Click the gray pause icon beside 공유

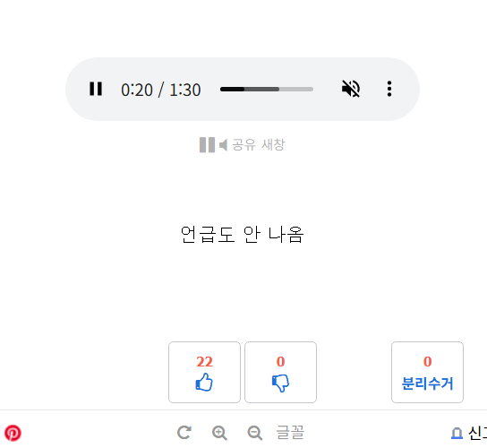207,145
